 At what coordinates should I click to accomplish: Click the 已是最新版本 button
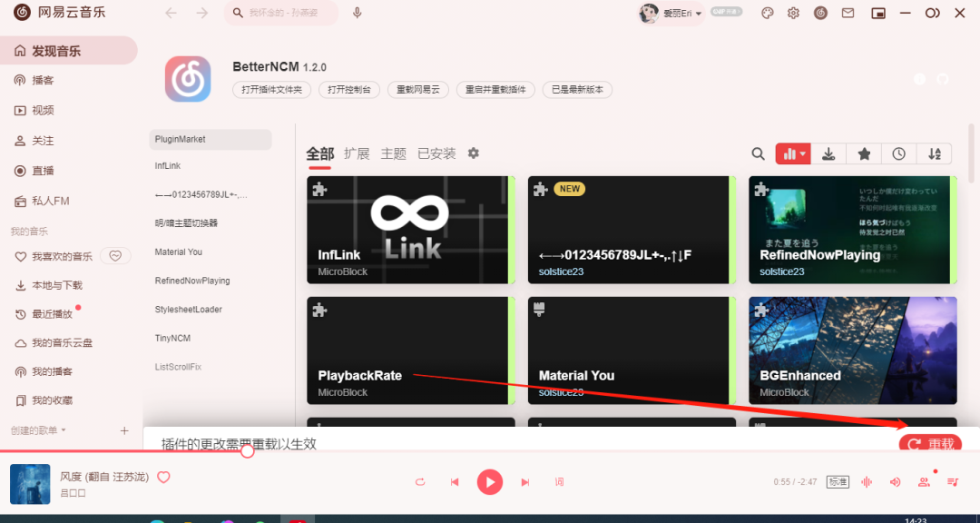pyautogui.click(x=577, y=90)
